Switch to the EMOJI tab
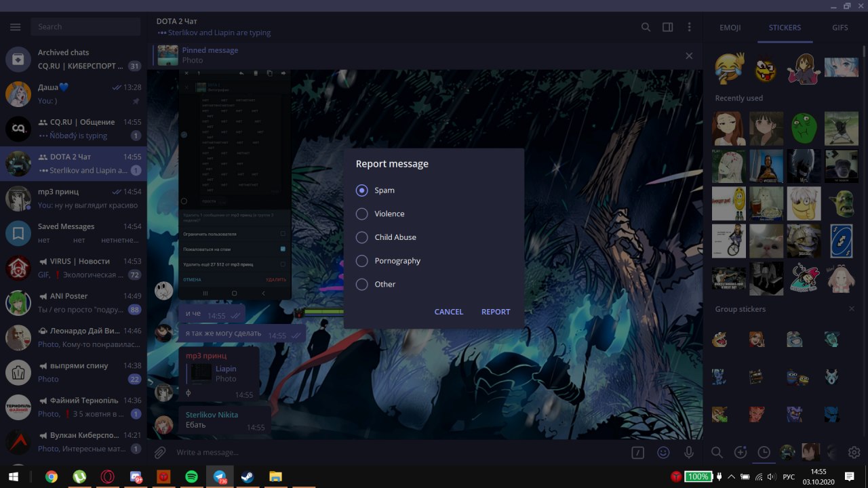 coord(730,28)
